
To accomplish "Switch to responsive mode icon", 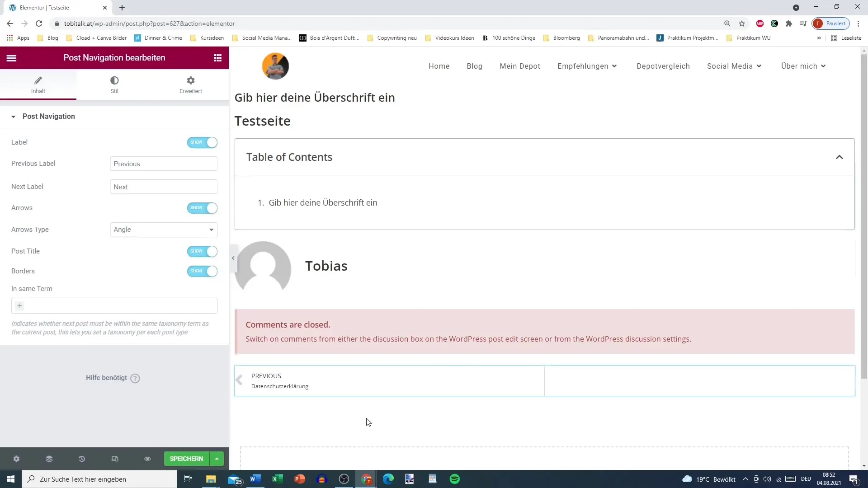I will [115, 459].
